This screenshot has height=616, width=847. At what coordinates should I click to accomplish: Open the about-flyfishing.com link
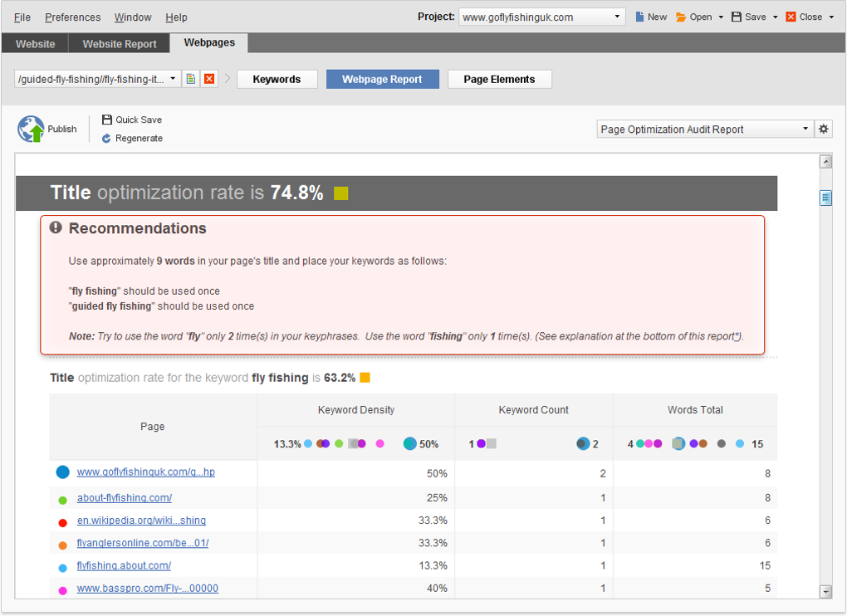[x=124, y=498]
